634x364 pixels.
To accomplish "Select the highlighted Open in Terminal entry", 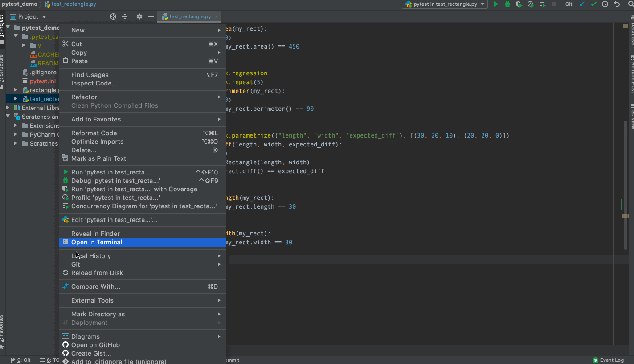I will pos(143,242).
